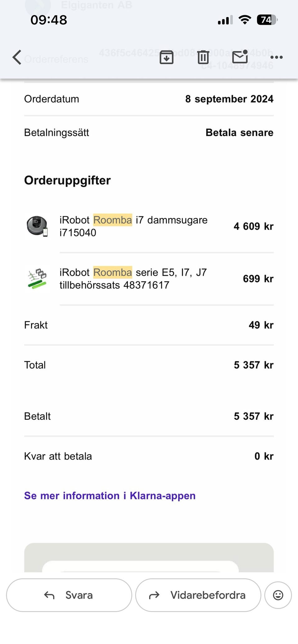
Task: Mark email as unread via envelope icon
Action: point(240,57)
